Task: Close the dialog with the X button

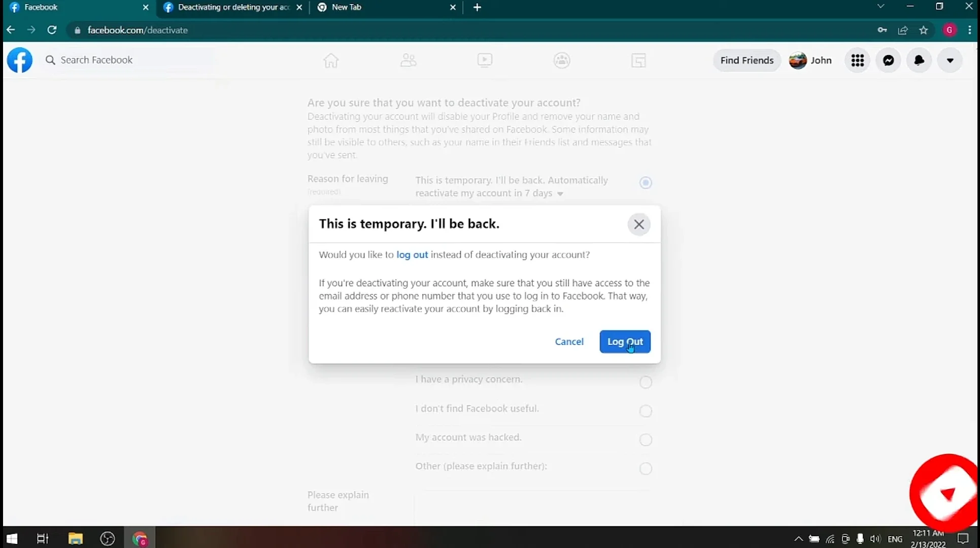Action: [639, 224]
